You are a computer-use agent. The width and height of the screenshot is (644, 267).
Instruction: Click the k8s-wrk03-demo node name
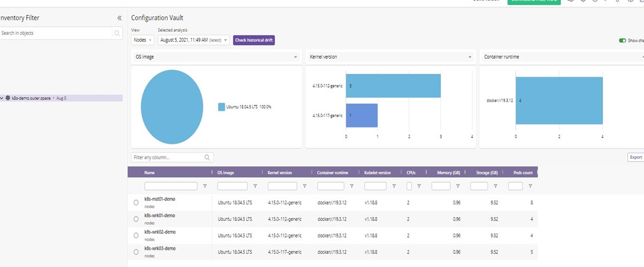(x=160, y=248)
